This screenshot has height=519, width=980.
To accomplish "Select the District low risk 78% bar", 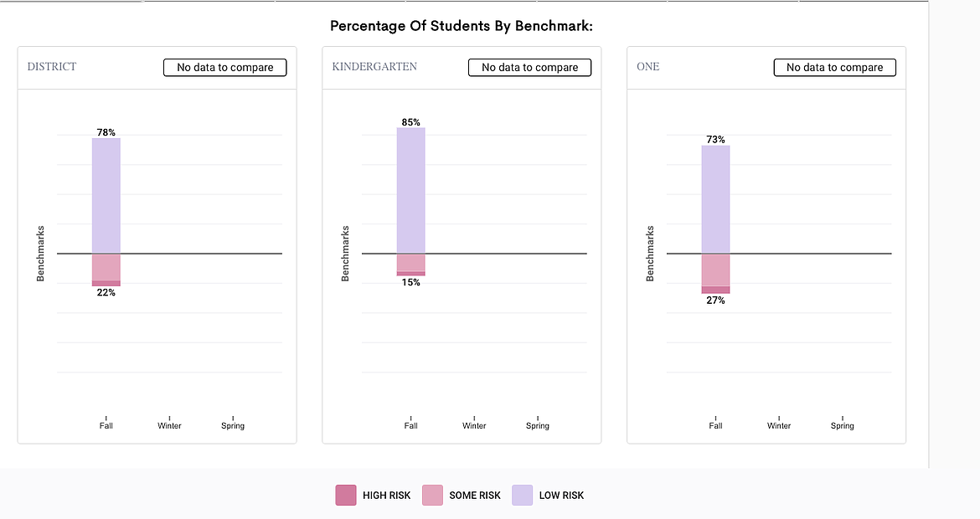I will (x=106, y=195).
